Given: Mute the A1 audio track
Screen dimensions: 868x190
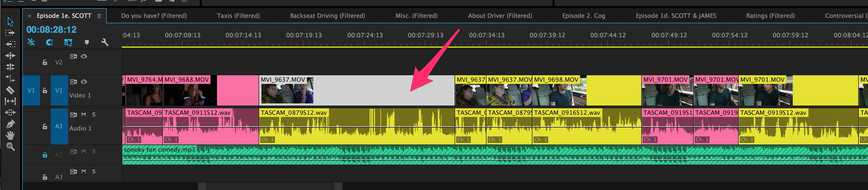Looking at the screenshot, I should (84, 114).
